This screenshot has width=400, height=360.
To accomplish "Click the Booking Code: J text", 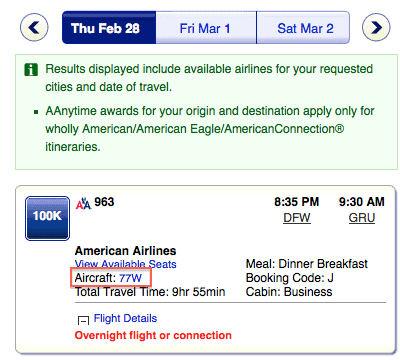I will (x=290, y=278).
